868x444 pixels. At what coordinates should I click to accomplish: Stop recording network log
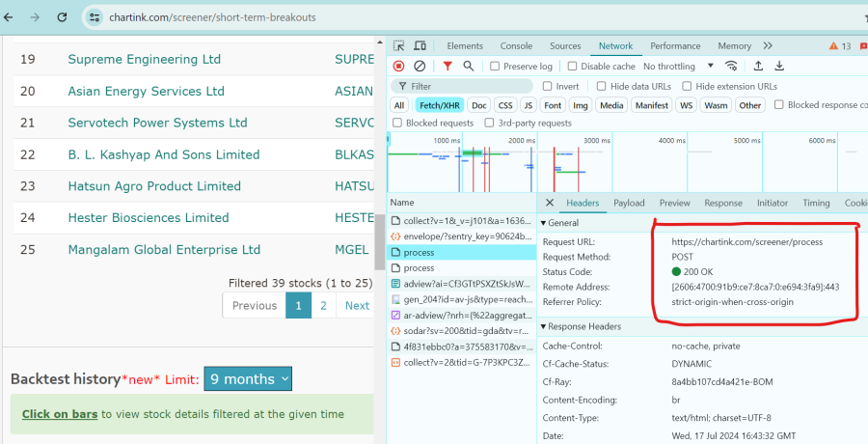398,66
